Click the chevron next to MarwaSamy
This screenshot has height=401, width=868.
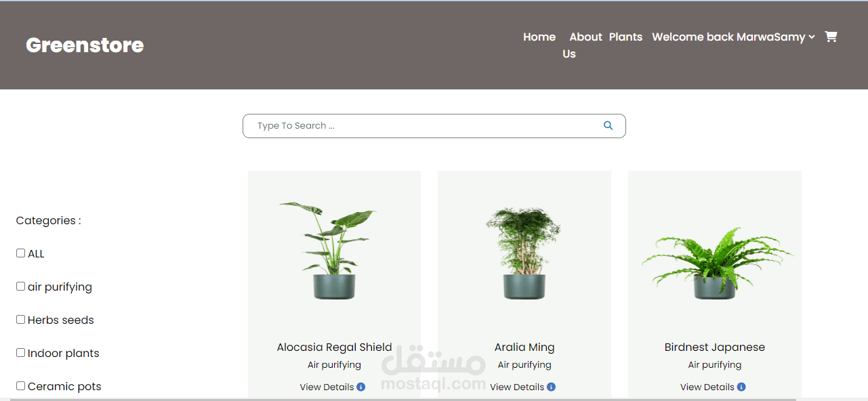tap(811, 38)
